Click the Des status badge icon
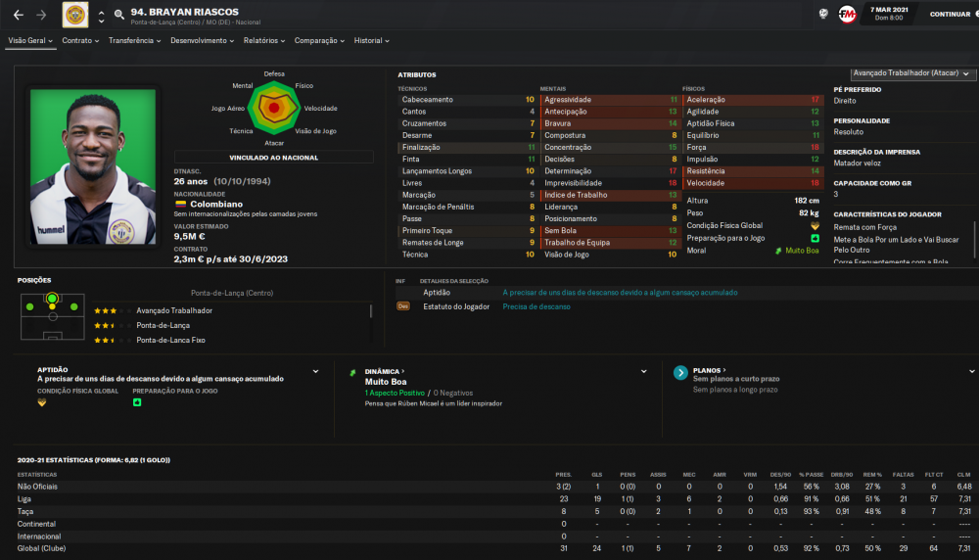Screen dimensions: 979x560 coord(403,306)
